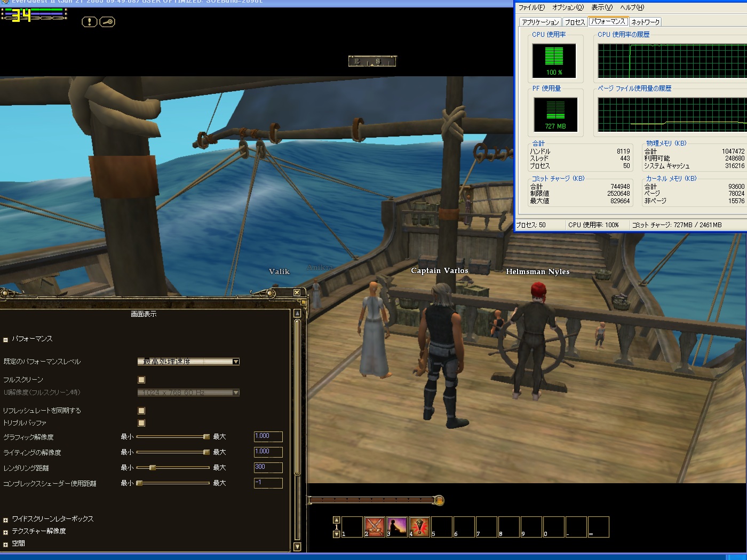The image size is (747, 560).
Task: Expand the テクスチャー解像度 section
Action: (5, 532)
